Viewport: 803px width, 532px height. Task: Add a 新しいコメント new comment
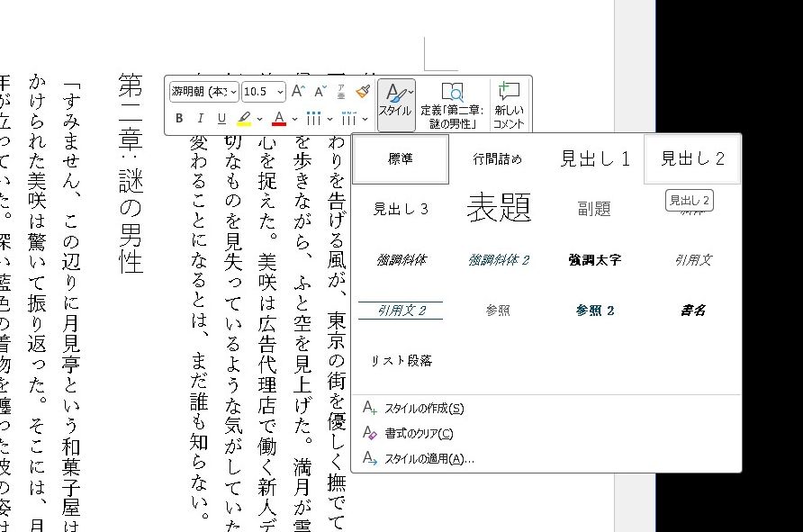click(509, 104)
